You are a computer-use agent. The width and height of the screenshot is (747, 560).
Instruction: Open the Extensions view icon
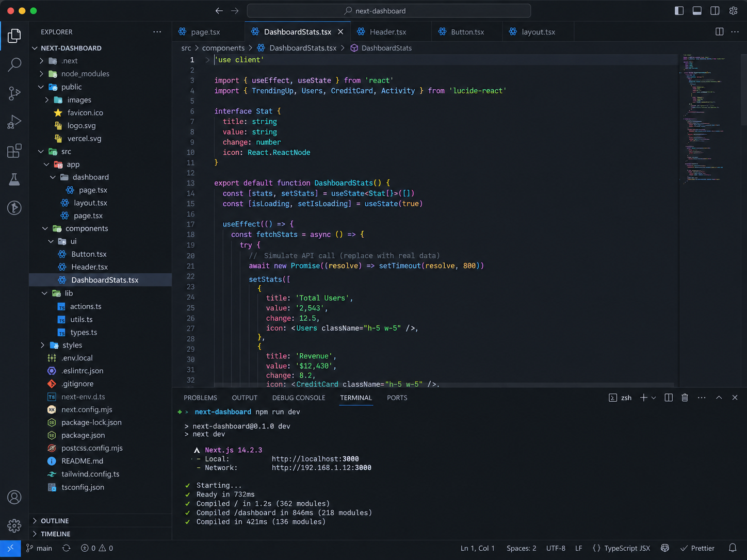pyautogui.click(x=14, y=151)
